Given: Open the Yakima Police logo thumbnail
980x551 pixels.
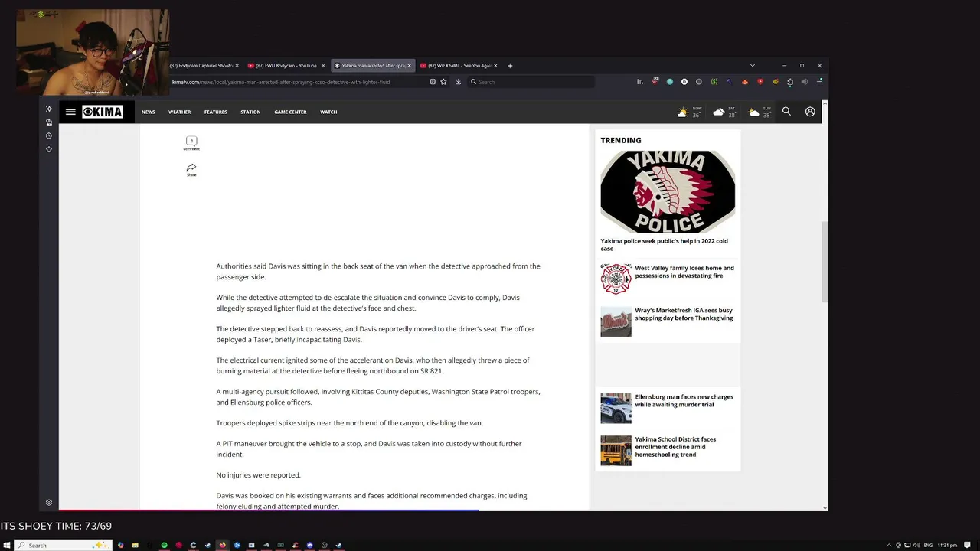Looking at the screenshot, I should tap(668, 191).
